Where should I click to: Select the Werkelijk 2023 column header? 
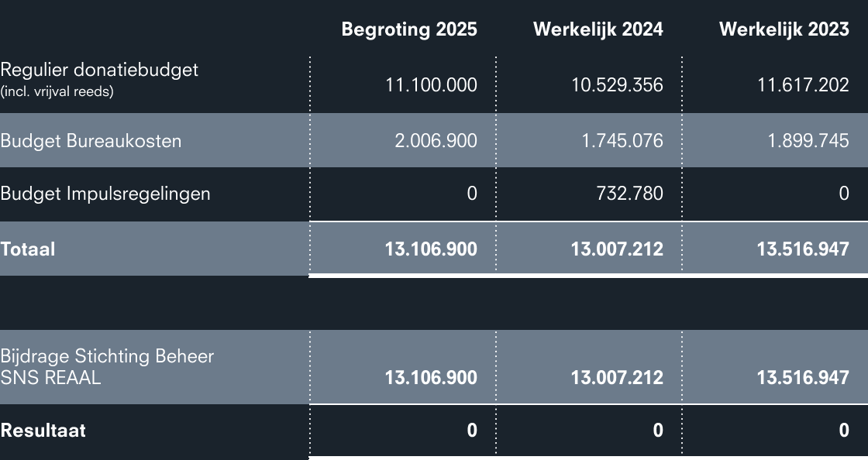[784, 29]
